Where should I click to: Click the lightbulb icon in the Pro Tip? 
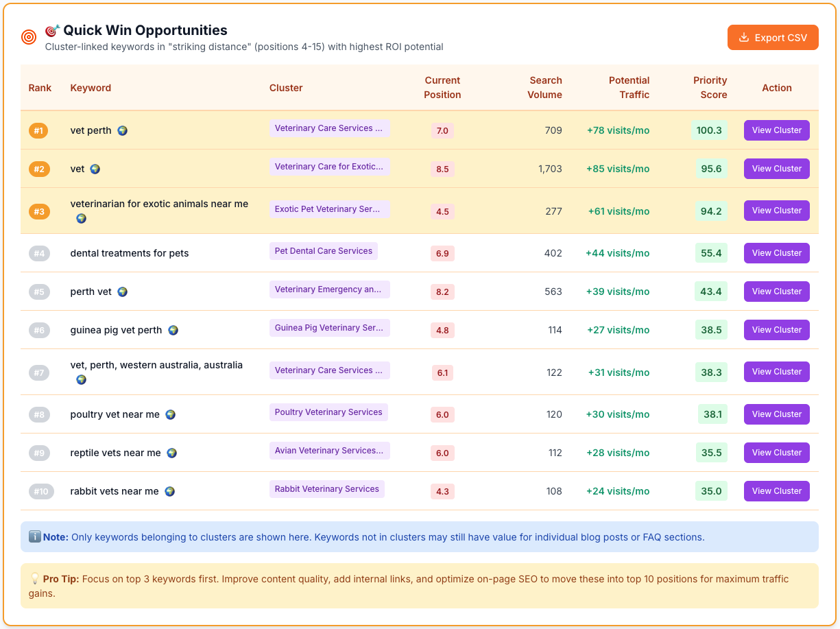(35, 578)
